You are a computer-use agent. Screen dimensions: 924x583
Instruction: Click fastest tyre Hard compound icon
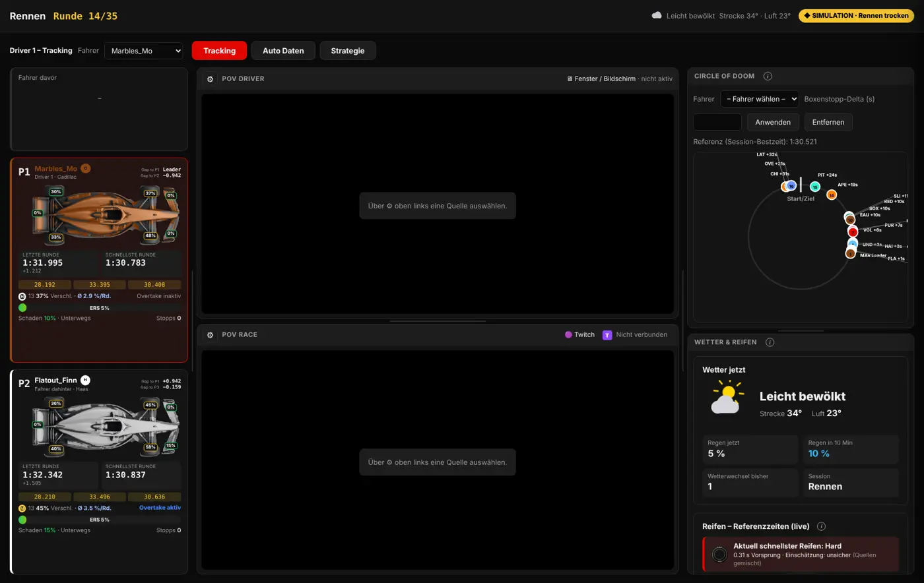tap(719, 555)
